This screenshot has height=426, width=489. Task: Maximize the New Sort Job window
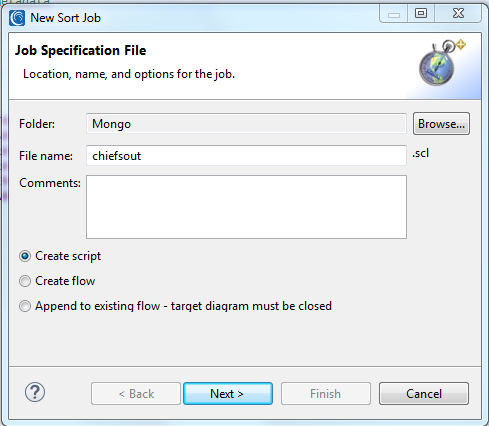click(421, 14)
